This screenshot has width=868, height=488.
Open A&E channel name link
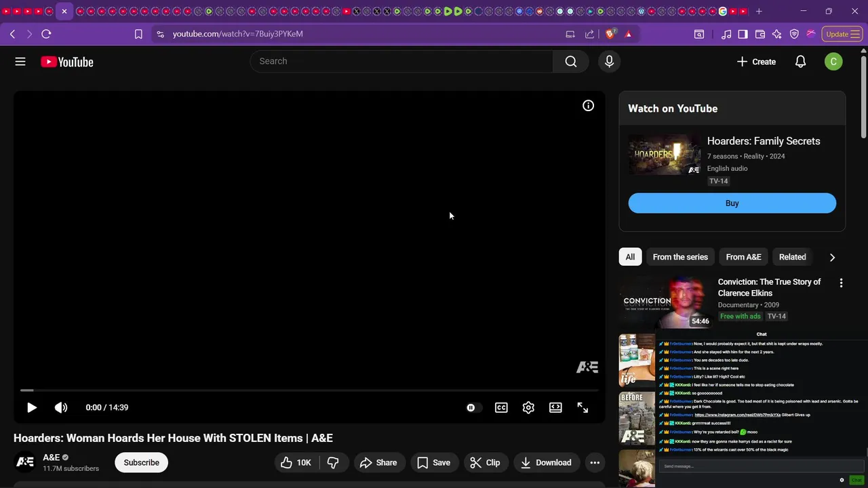(52, 457)
